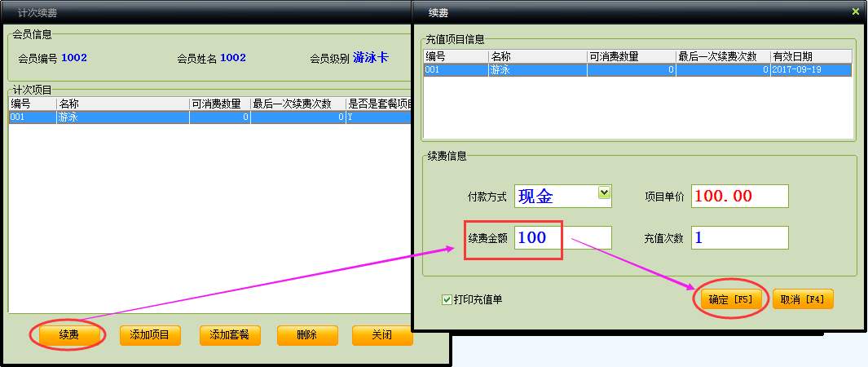The width and height of the screenshot is (868, 367).
Task: Click the 续费金额 input field
Action: point(563,237)
